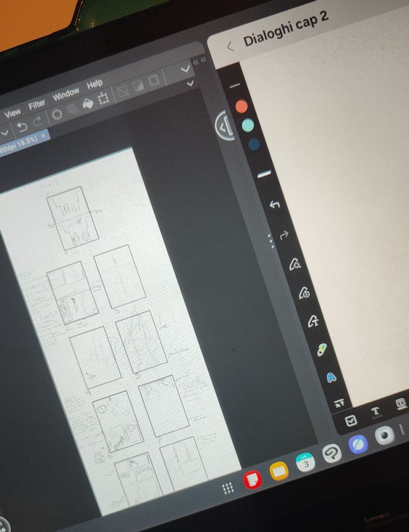
Task: Click Undo in the Clip Studio command bar
Action: [x=22, y=128]
